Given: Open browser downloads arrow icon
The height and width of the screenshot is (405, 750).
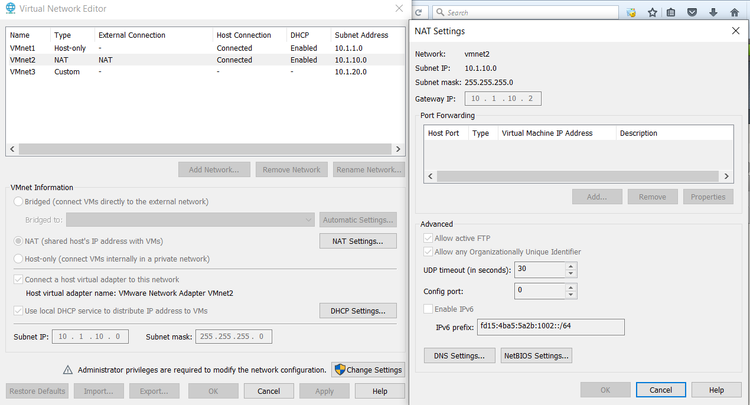Looking at the screenshot, I should (x=713, y=12).
